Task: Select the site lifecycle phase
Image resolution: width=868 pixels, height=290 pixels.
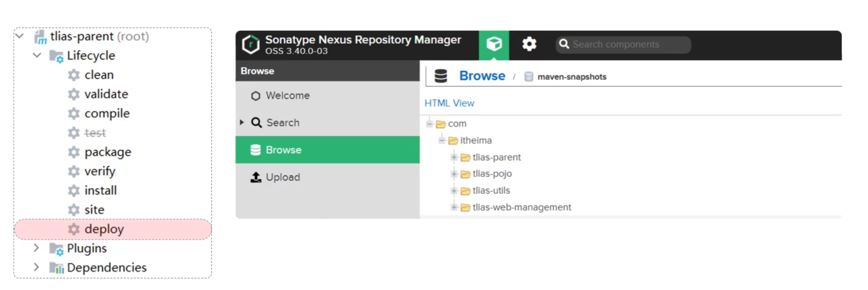Action: tap(94, 210)
